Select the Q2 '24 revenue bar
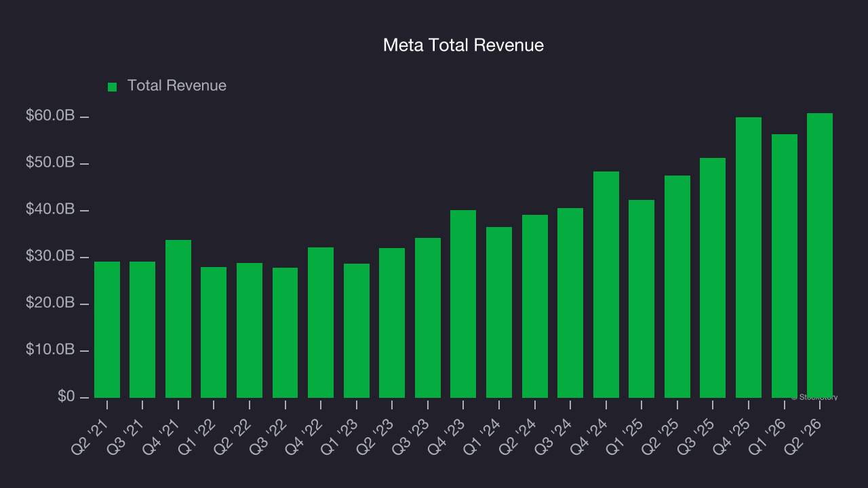Screen dimensions: 868x488 coord(535,306)
